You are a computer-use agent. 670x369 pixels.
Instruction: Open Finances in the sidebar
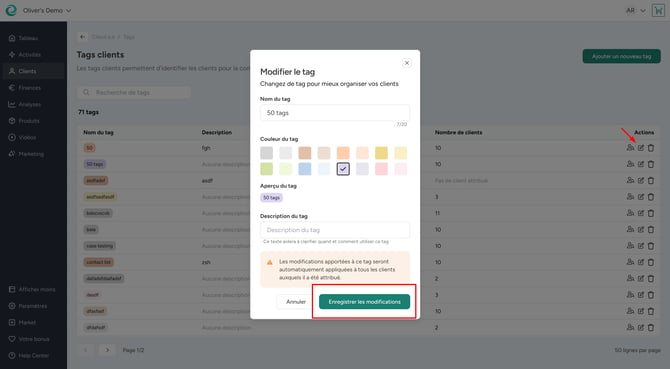tap(29, 88)
